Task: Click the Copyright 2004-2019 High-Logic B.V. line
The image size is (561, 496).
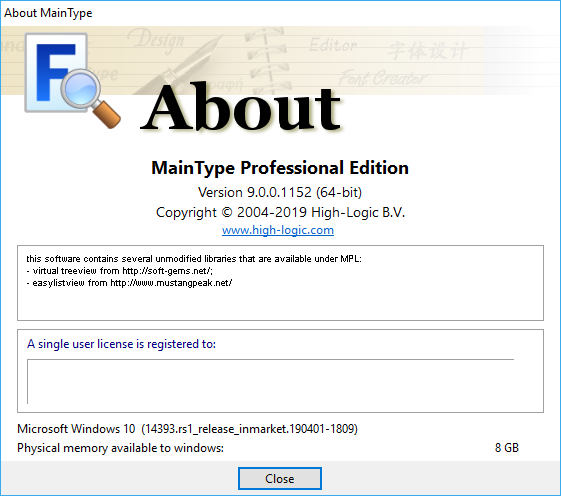Action: 280,213
